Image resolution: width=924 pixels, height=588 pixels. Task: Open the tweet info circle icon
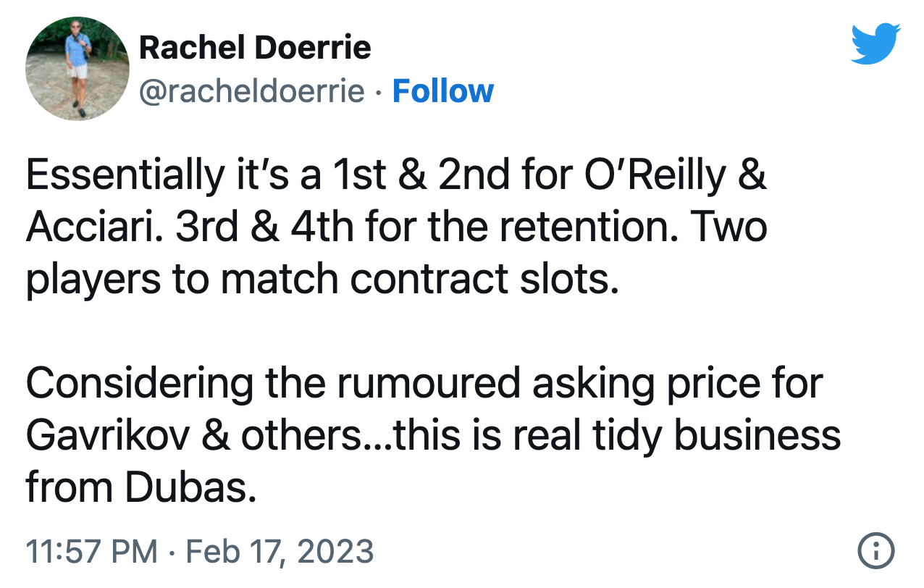pos(876,551)
